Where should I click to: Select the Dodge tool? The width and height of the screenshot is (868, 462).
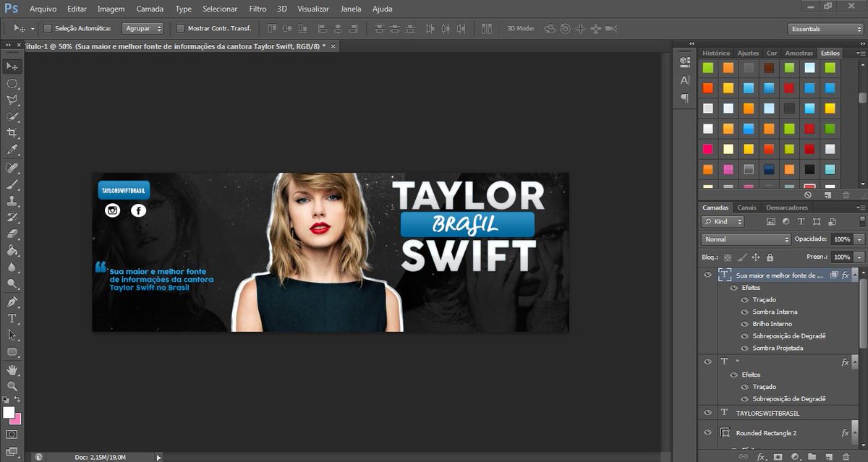point(12,284)
